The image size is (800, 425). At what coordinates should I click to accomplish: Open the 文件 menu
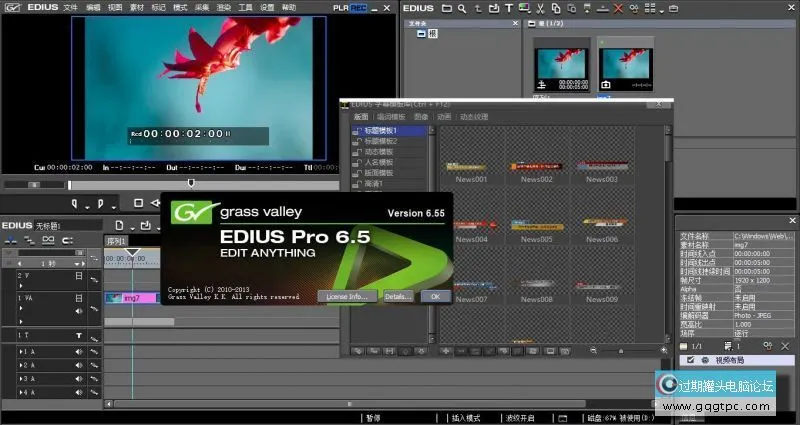70,7
